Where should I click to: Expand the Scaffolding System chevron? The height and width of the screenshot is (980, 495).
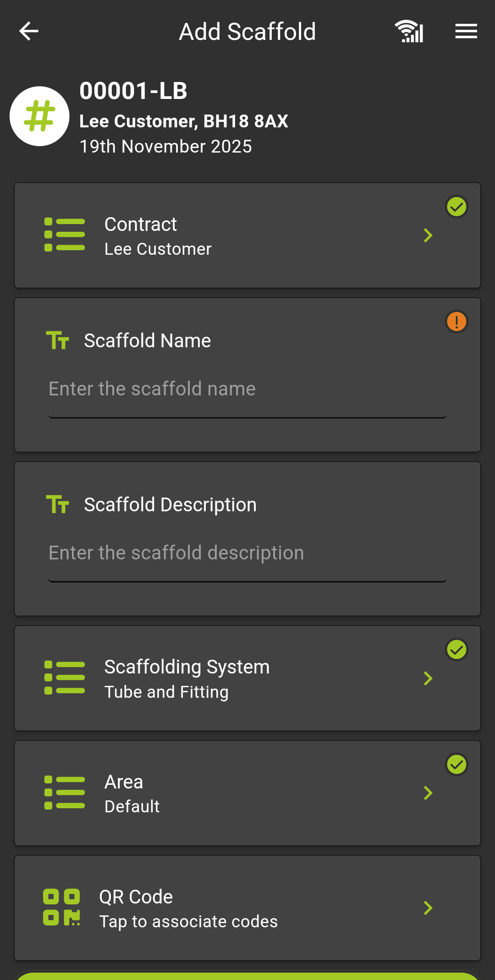coord(428,678)
